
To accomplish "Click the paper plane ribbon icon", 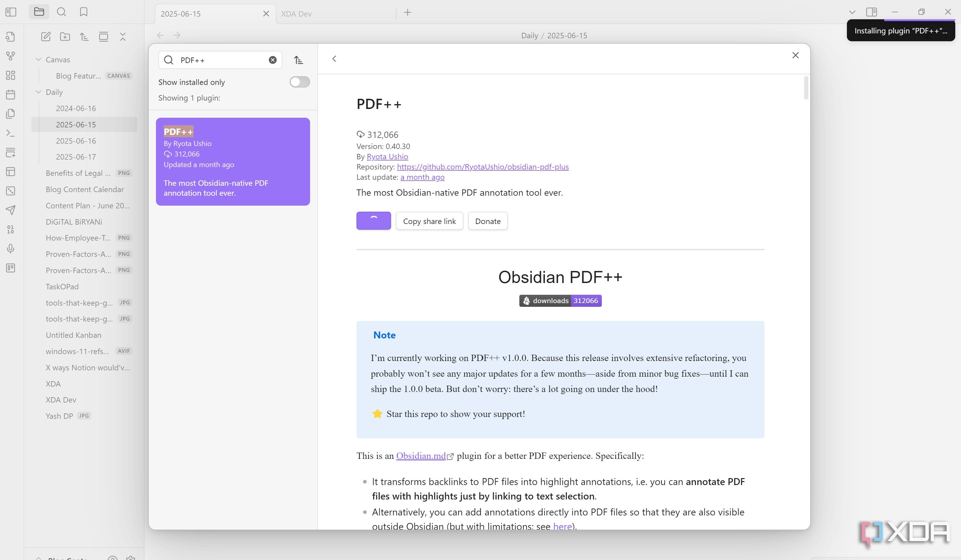I will point(11,210).
